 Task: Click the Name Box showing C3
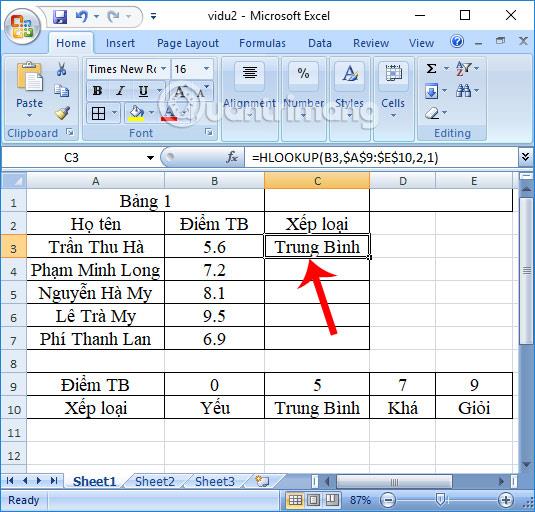[72, 158]
